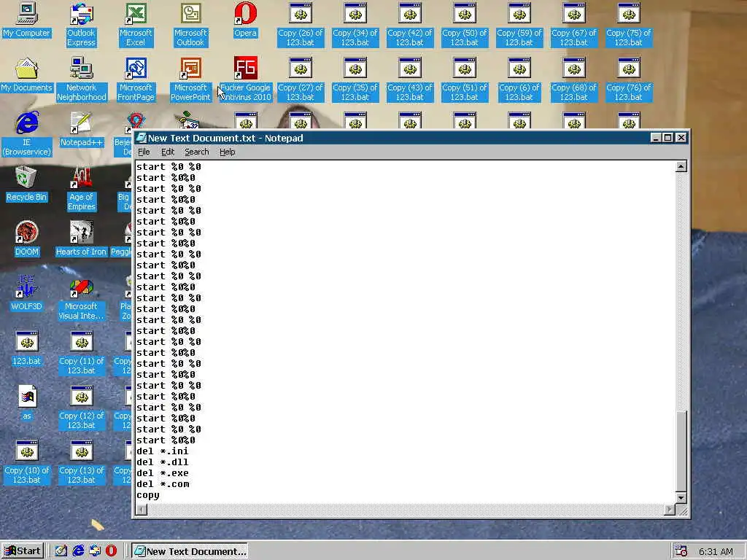This screenshot has width=747, height=560.
Task: Select Copy (35) of 123.bat icon
Action: [x=355, y=79]
